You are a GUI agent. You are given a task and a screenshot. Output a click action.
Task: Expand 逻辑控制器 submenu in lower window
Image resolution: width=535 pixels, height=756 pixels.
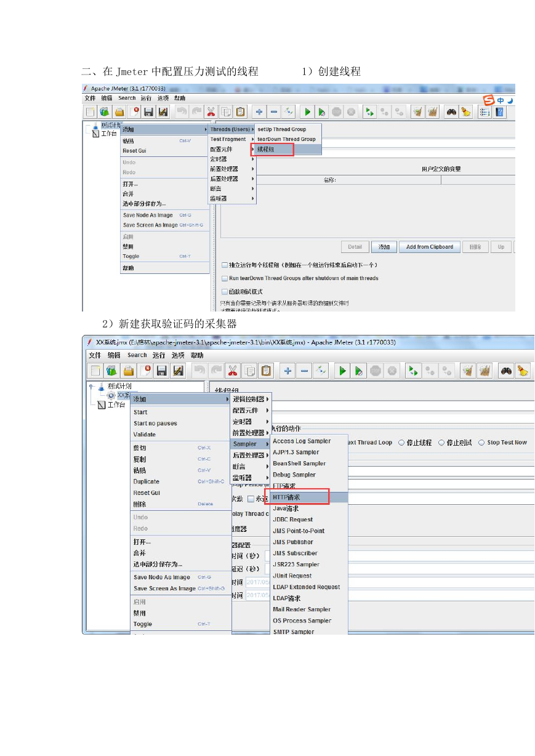(252, 399)
